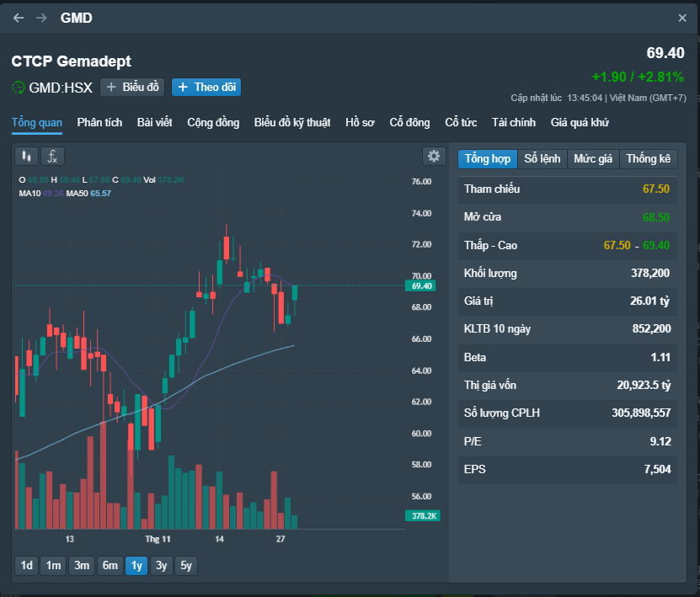Click the Thg 11 date label on chart axis
Viewport: 700px width, 597px height.
[158, 539]
